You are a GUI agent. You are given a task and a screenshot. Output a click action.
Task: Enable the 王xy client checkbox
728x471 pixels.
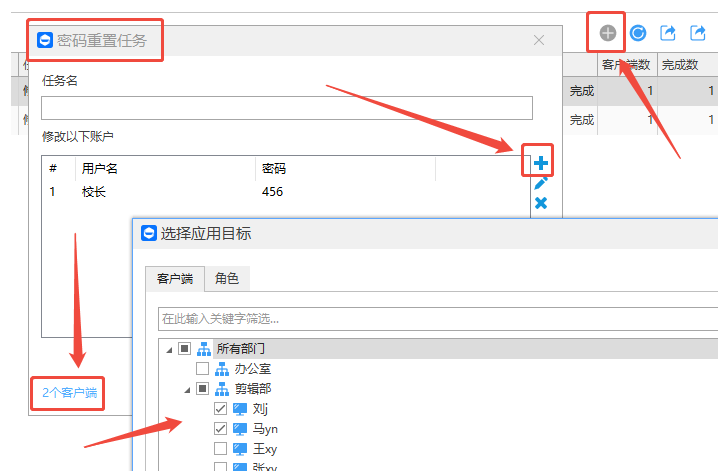[221, 449]
